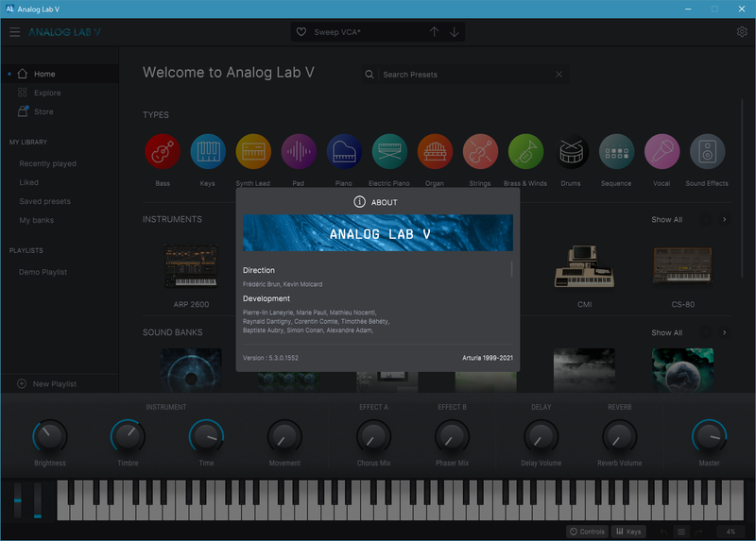Select the Drums type icon
The image size is (756, 541).
[x=571, y=151]
